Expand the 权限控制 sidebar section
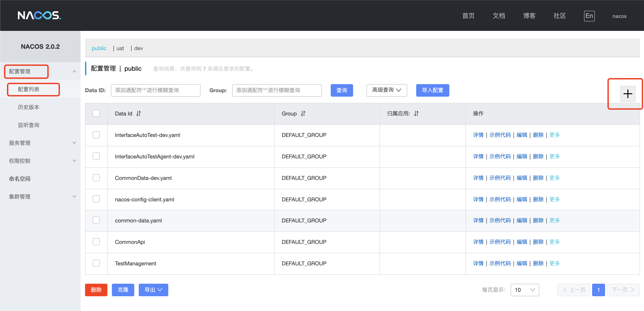The width and height of the screenshot is (644, 311). coord(74,161)
